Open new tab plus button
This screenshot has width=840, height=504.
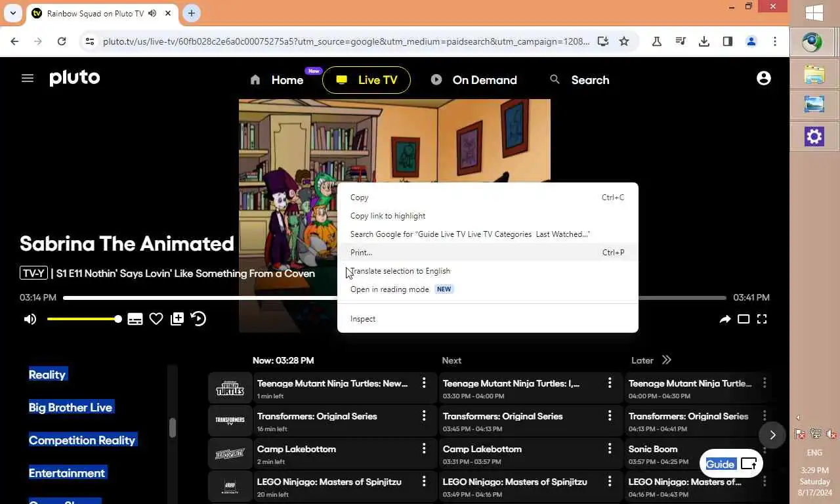coord(192,13)
